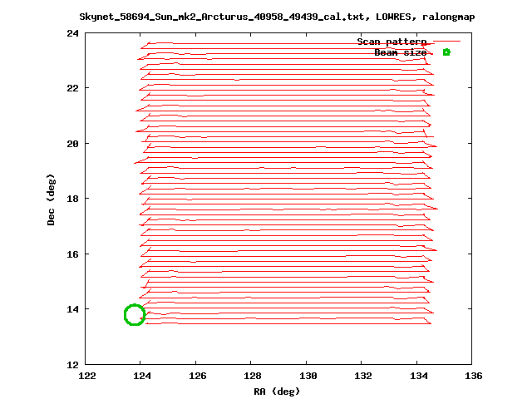Click the large green beam circle near Dec 14
The height and width of the screenshot is (399, 532).
pos(135,315)
